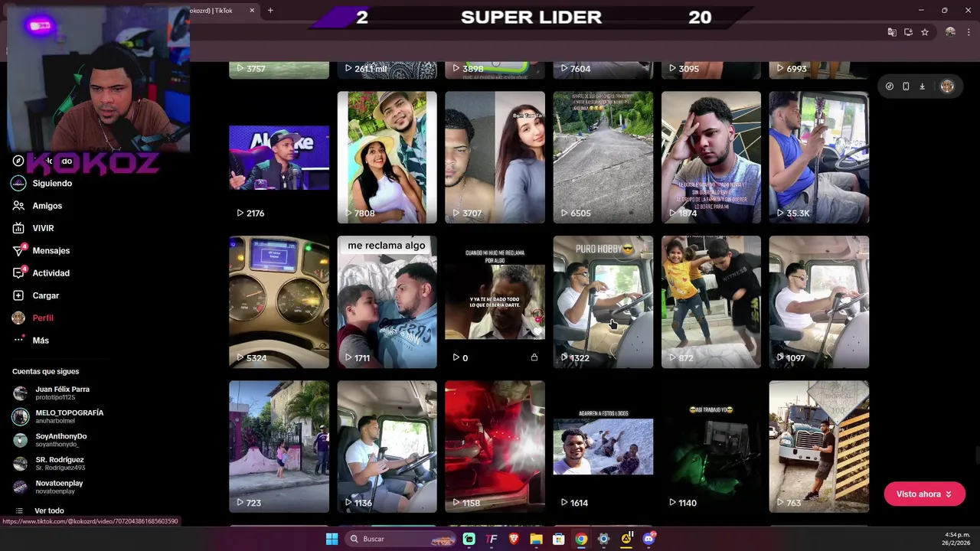The width and height of the screenshot is (980, 551).
Task: Open the couple video with 7808 views
Action: 387,158
